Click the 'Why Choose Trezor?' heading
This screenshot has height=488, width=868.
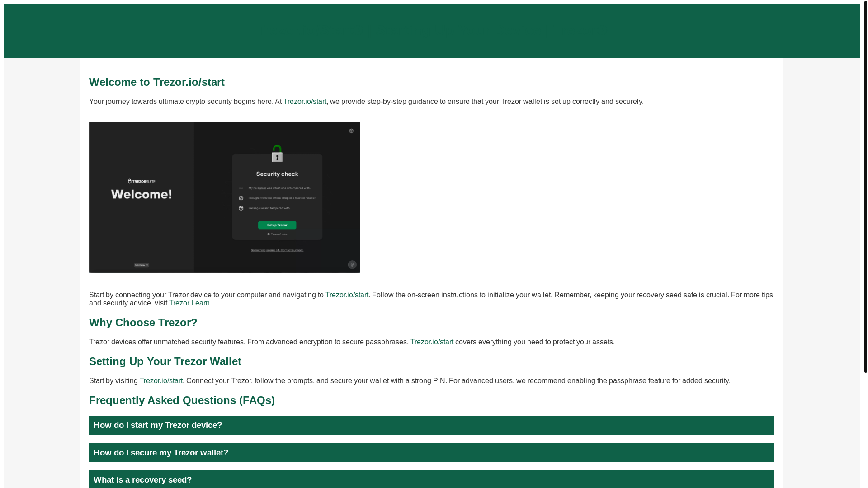143,323
